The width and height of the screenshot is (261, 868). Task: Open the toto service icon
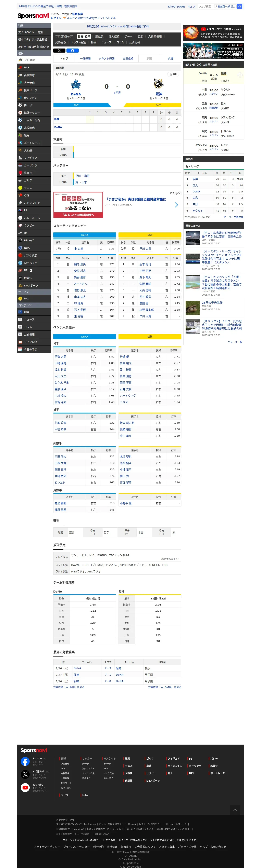click(x=20, y=299)
